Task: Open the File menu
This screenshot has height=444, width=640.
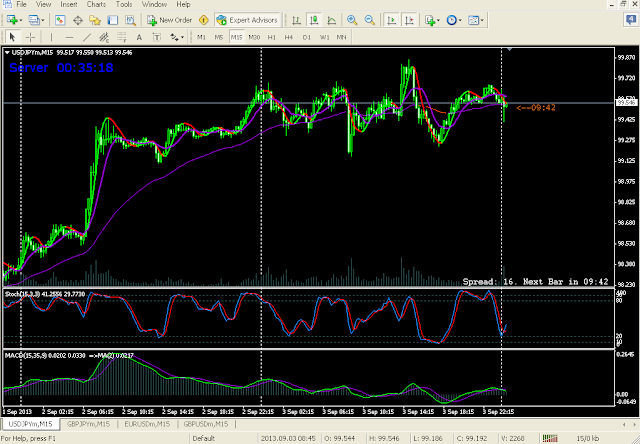Action: tap(21, 4)
